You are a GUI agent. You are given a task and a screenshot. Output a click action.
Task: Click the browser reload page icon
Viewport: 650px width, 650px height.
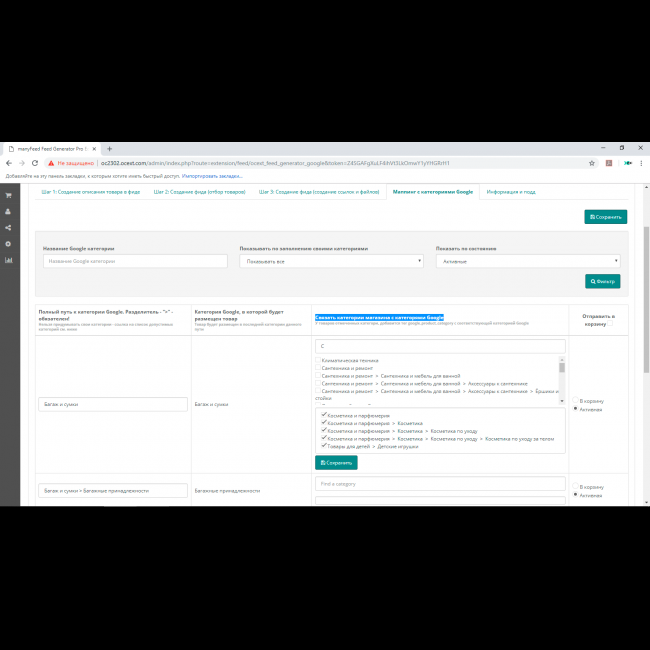pos(36,163)
